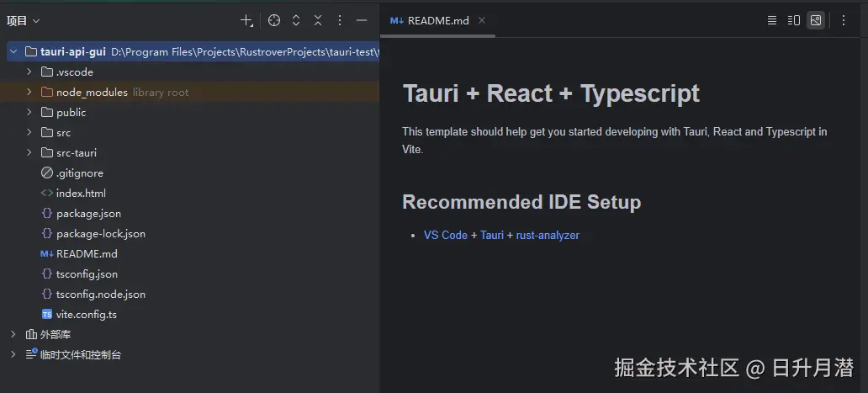Click the public folder icon
Screen dimensions: 868x393
point(47,113)
